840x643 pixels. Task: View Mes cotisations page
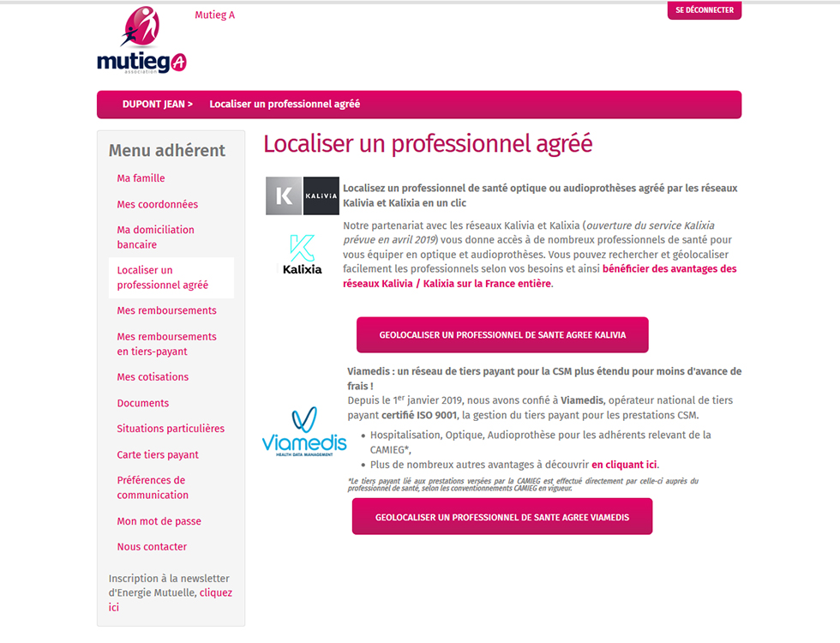153,376
